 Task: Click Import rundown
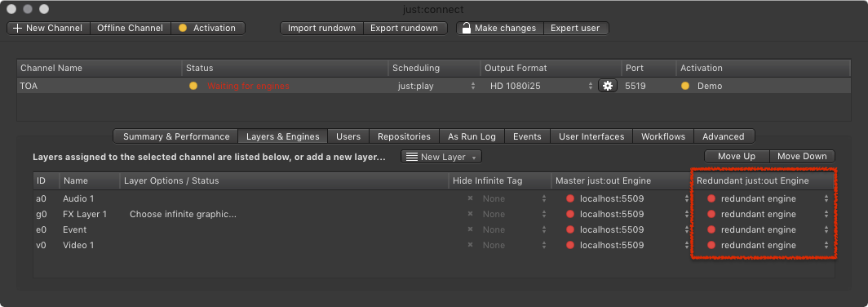click(321, 28)
